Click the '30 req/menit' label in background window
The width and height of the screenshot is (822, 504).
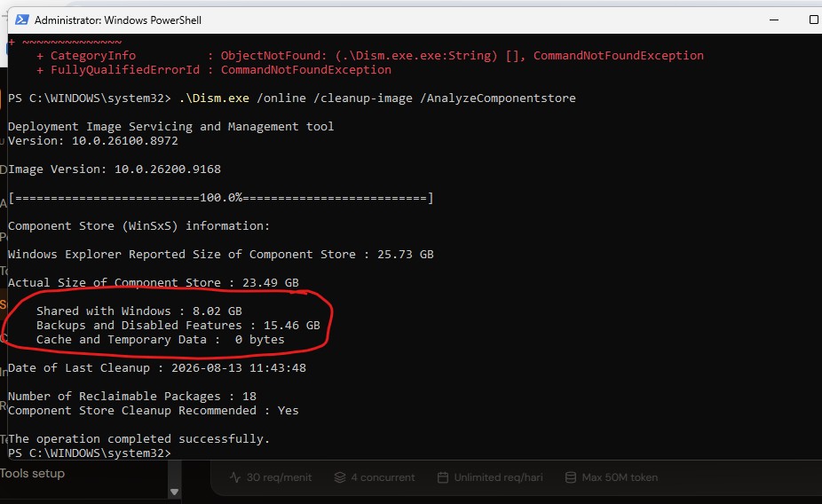(279, 477)
